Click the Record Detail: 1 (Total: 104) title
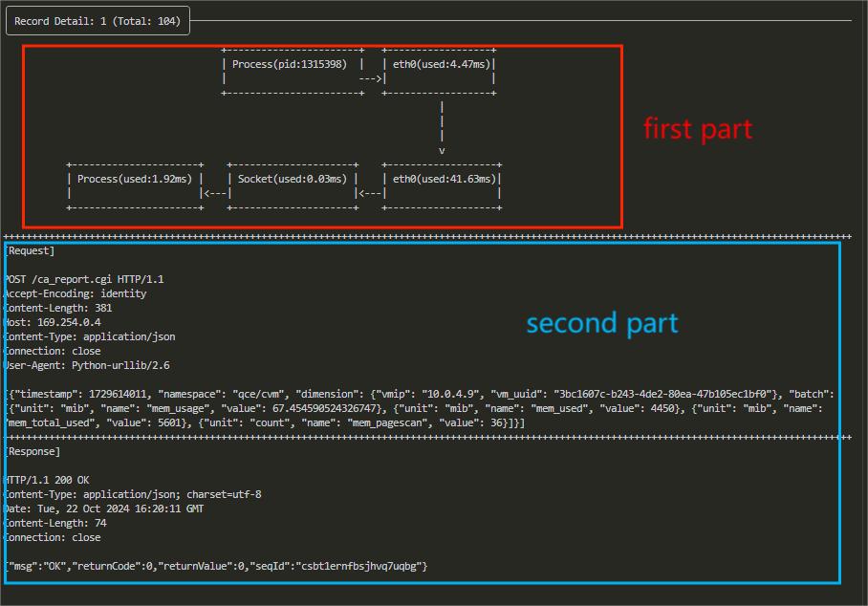This screenshot has height=606, width=868. pos(97,21)
